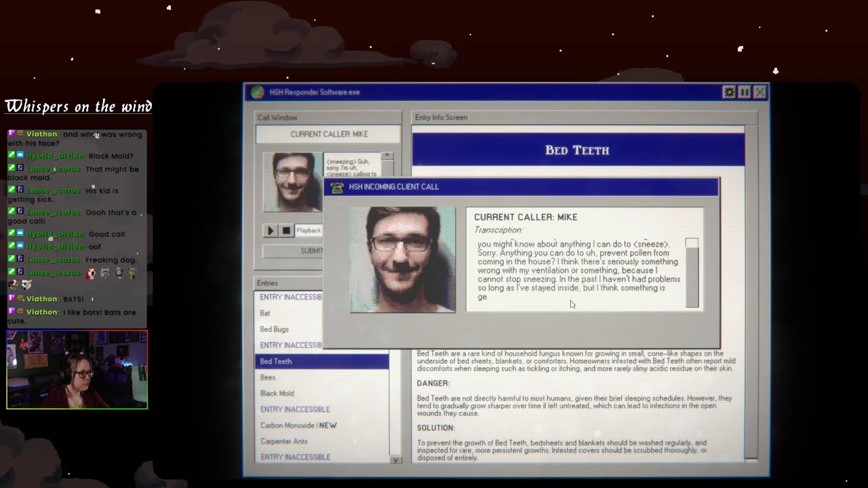Stop the call playback
The height and width of the screenshot is (488, 868).
pos(286,230)
